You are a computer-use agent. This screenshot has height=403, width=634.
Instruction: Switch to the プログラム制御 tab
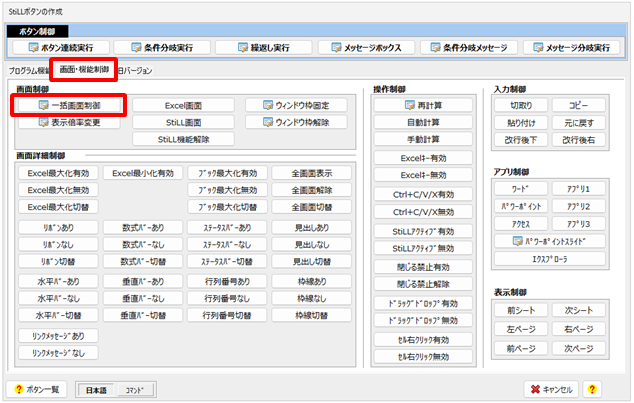coord(30,72)
